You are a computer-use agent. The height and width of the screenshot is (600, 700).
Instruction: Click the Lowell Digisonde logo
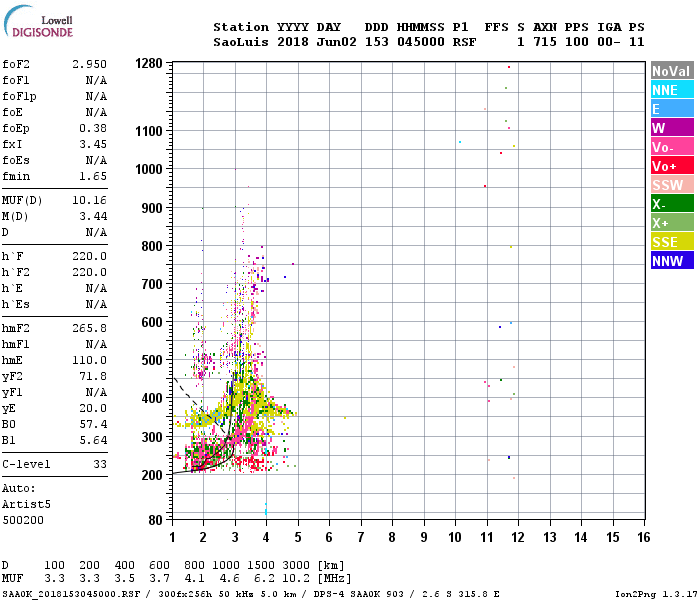click(38, 22)
